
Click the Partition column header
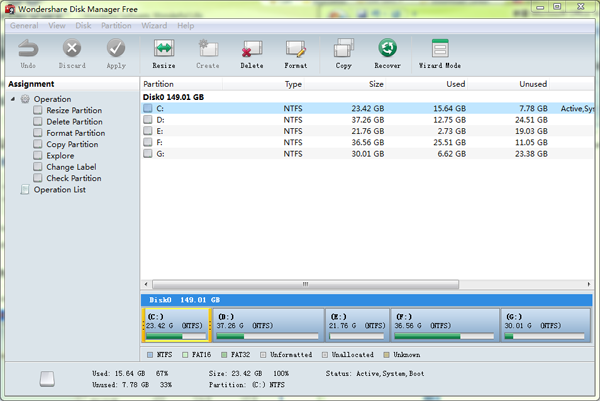point(181,84)
